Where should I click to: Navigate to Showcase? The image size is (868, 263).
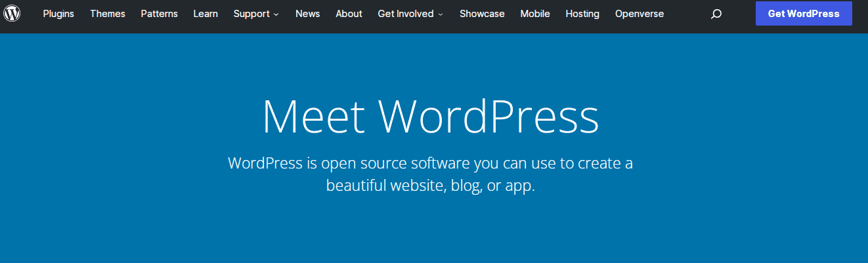482,14
